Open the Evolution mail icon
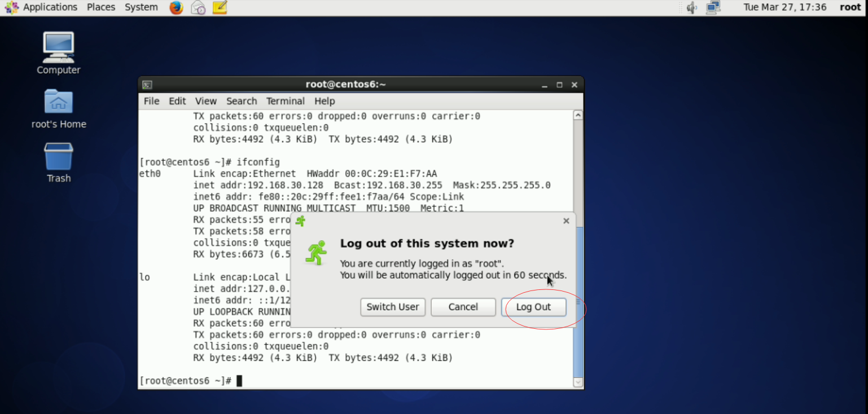The height and width of the screenshot is (414, 868). [198, 8]
